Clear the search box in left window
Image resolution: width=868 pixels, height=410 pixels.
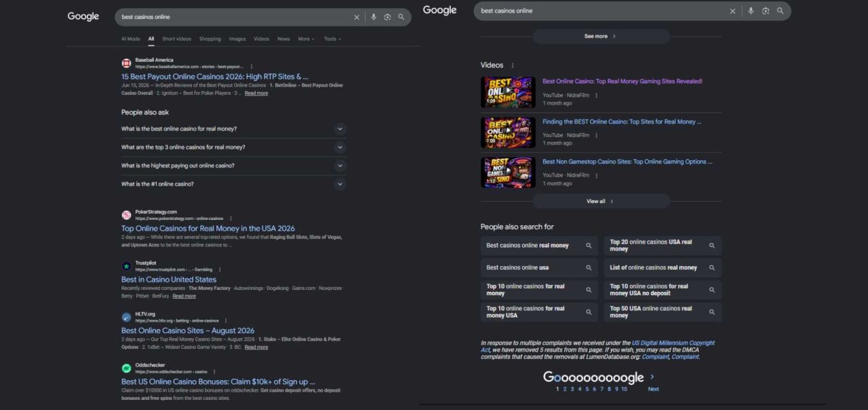(357, 17)
